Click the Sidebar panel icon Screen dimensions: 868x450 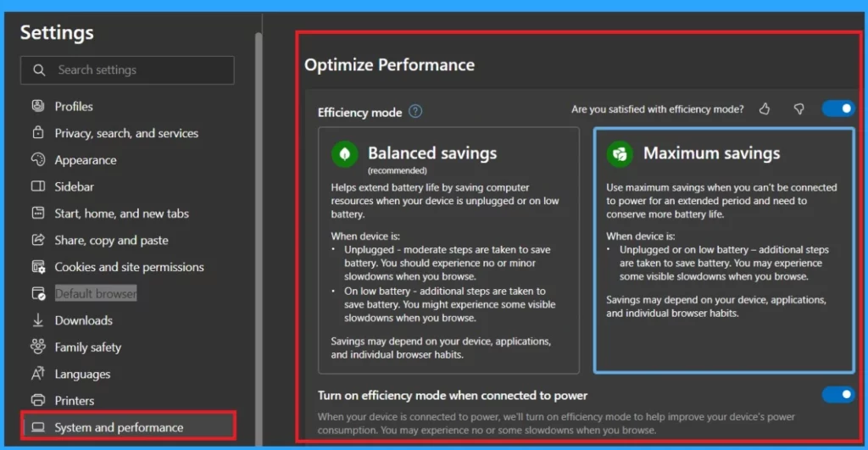(x=37, y=186)
